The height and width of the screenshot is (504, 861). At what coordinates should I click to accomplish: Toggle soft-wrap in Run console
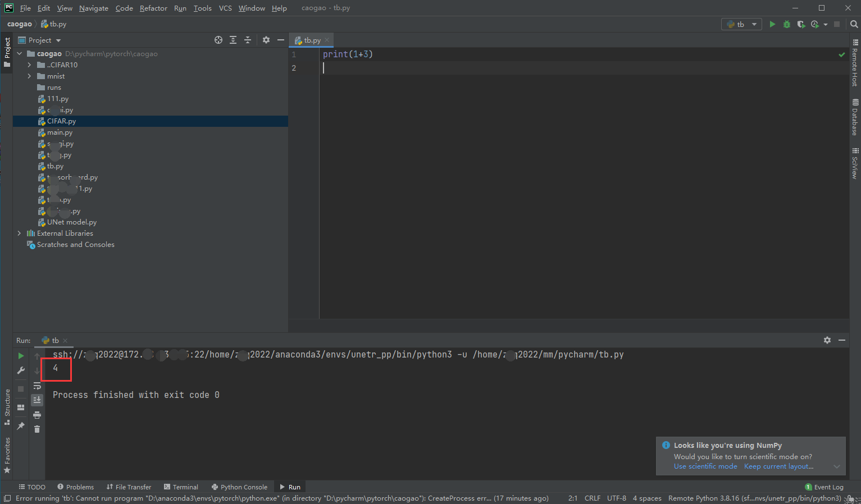[x=37, y=386]
